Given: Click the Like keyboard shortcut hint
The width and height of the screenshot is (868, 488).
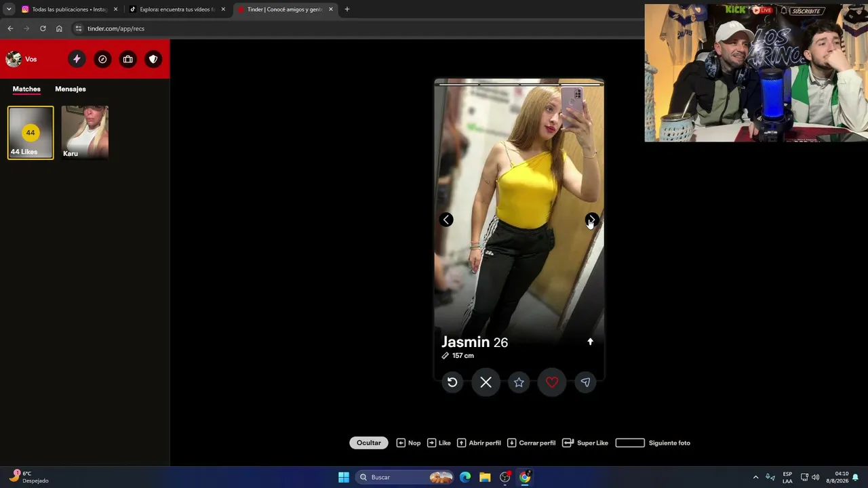Looking at the screenshot, I should pyautogui.click(x=439, y=443).
